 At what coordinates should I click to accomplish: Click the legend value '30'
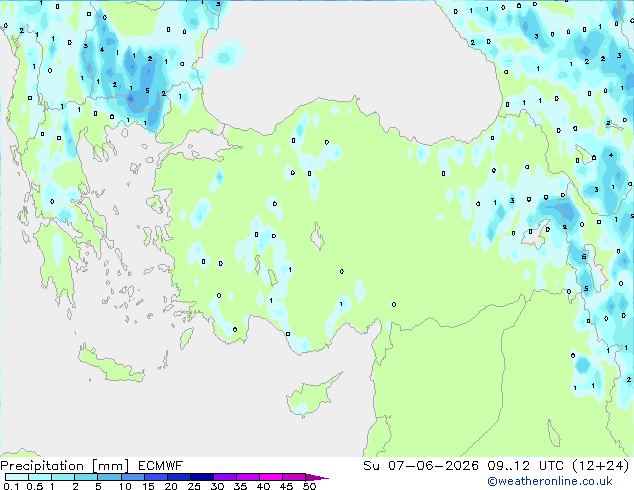coord(217,486)
